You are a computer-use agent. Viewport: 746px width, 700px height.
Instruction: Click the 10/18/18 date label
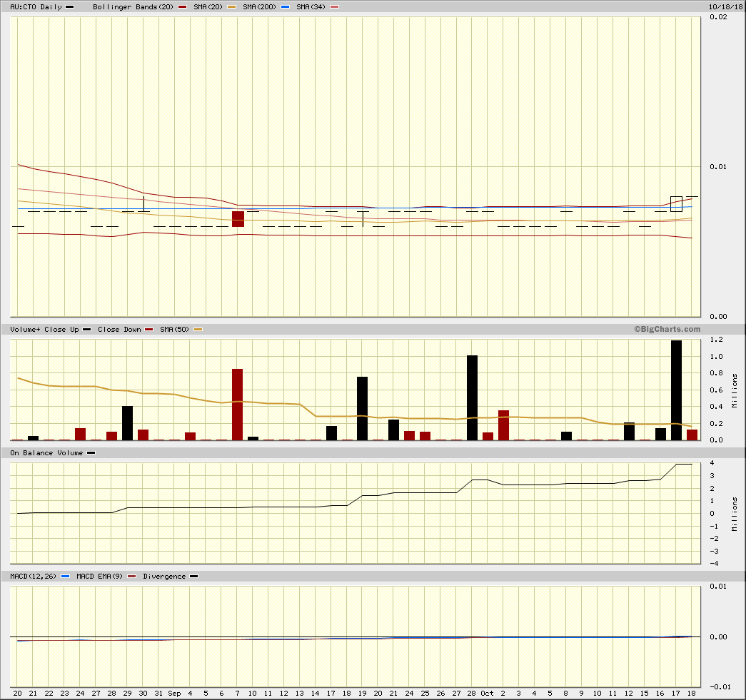click(725, 7)
